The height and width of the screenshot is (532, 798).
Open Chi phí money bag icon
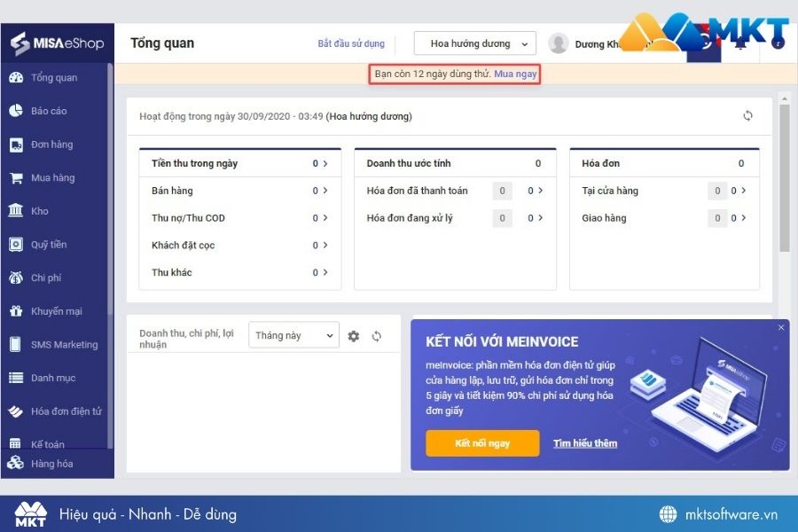(x=16, y=278)
